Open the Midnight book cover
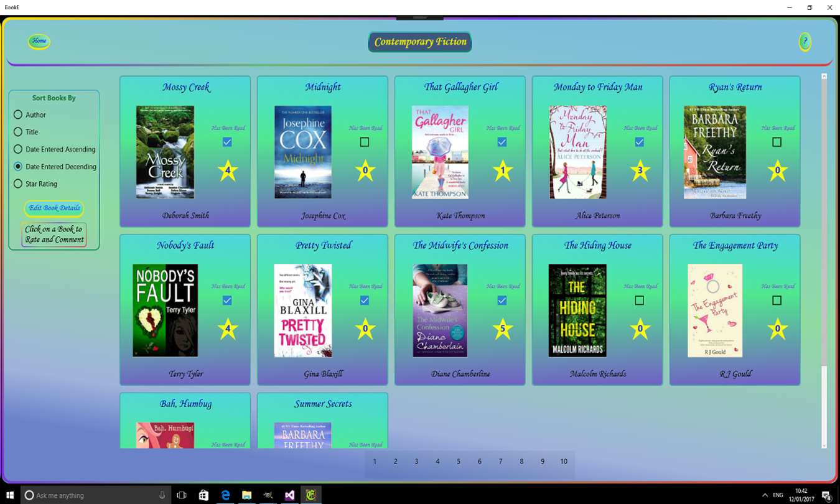The height and width of the screenshot is (504, 840). coord(303,152)
